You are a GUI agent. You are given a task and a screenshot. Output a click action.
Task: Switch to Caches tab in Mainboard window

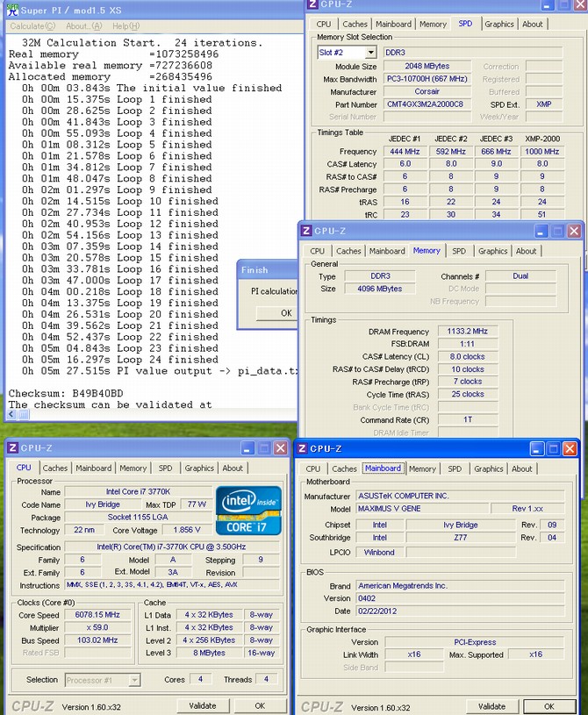pos(344,469)
